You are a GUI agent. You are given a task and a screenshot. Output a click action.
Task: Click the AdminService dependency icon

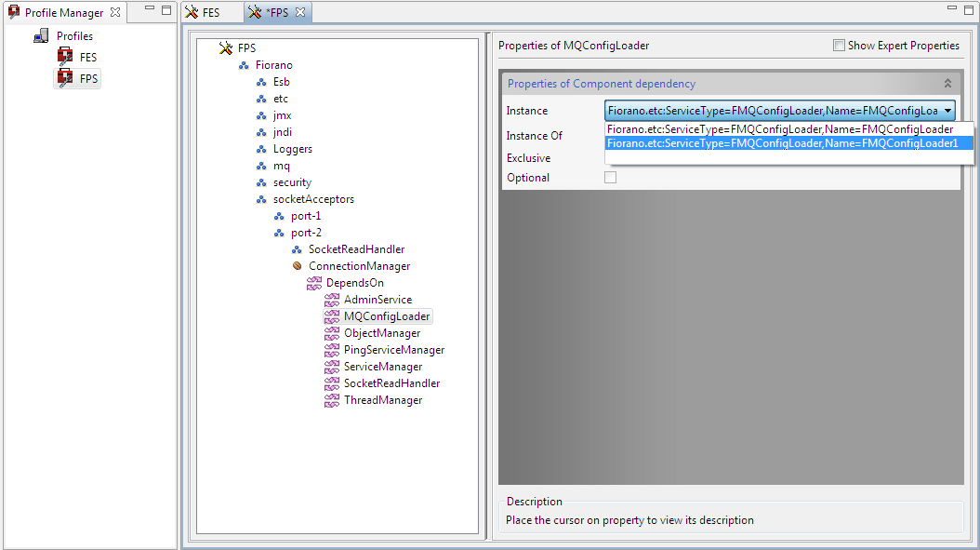[x=332, y=300]
